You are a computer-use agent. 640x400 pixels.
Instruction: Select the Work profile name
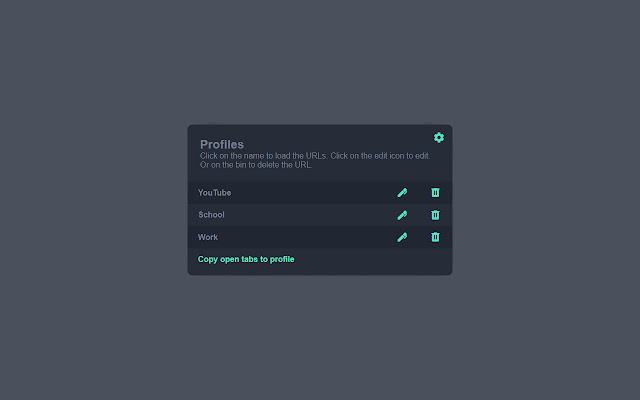pos(208,237)
